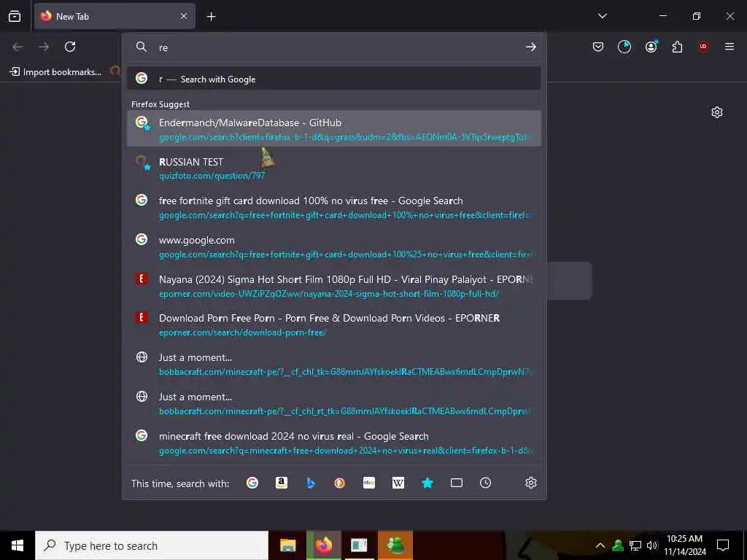
Task: Open the minecraft free download 2024 suggestion
Action: [334, 443]
